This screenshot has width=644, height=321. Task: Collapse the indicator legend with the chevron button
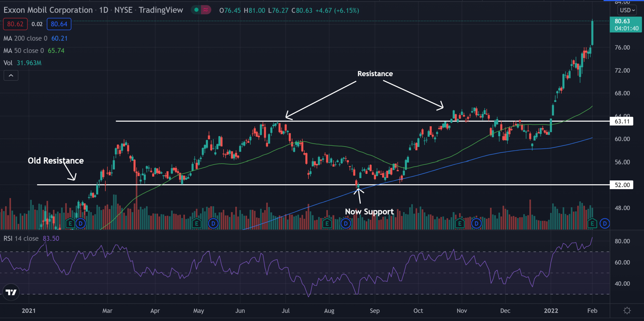(11, 76)
